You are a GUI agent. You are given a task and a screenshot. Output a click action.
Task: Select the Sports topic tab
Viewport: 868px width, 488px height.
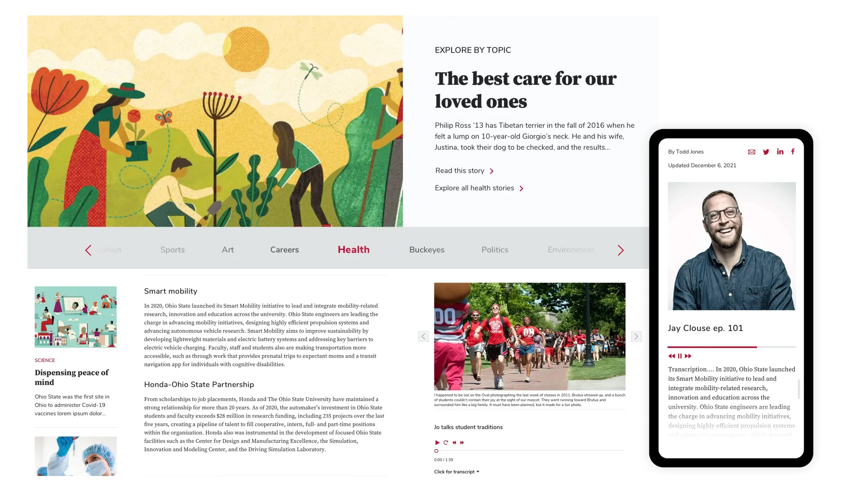(172, 249)
